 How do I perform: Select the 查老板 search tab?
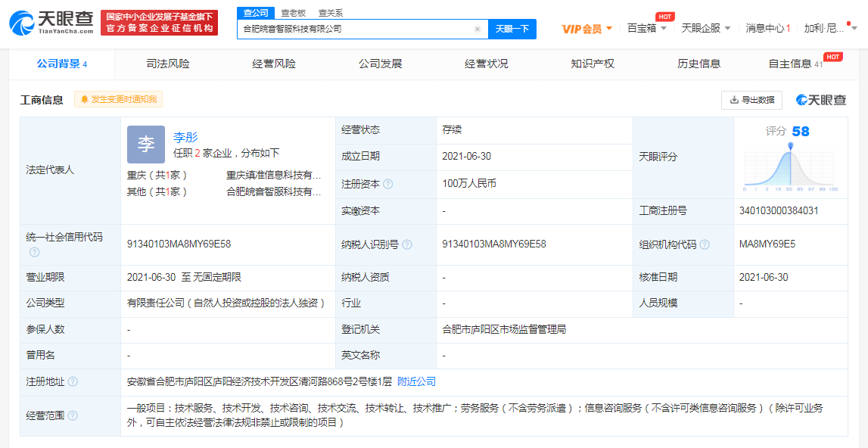tap(294, 12)
